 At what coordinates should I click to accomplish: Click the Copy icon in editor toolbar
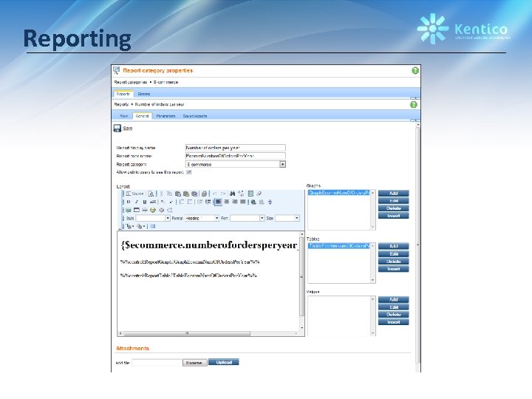(170, 194)
